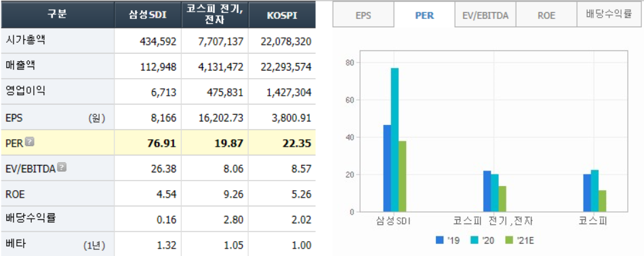Select the 배당수익률 row label
The height and width of the screenshot is (256, 644).
click(x=31, y=219)
